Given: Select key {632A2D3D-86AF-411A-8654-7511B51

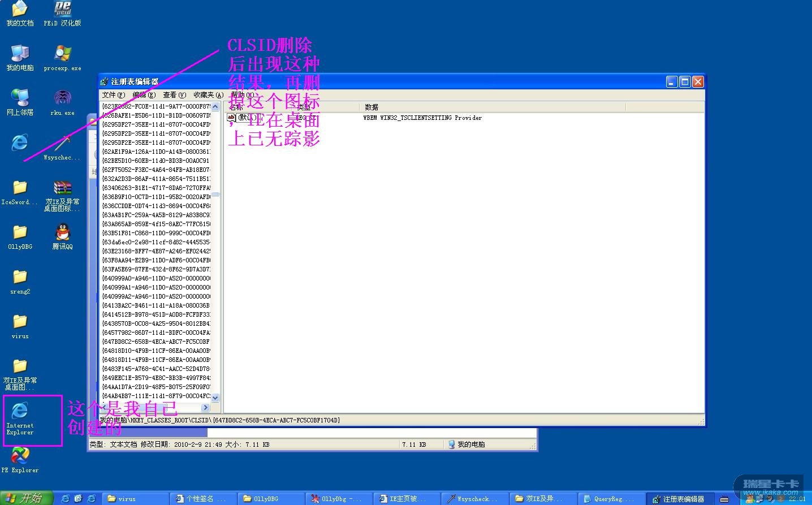Looking at the screenshot, I should point(156,179).
